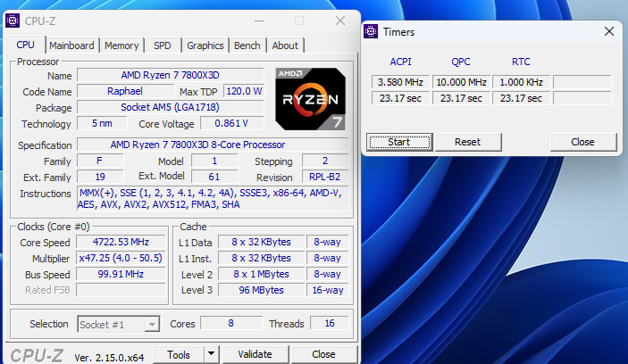Viewport: 628px width, 364px height.
Task: Click the Socket AM5 (LGA1718) package field
Action: (171, 107)
